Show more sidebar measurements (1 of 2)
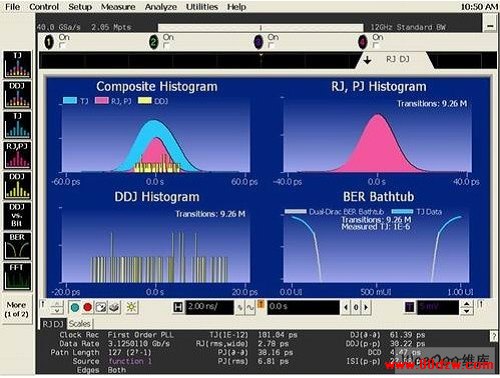Image resolution: width=500 pixels, height=378 pixels. pos(17,309)
